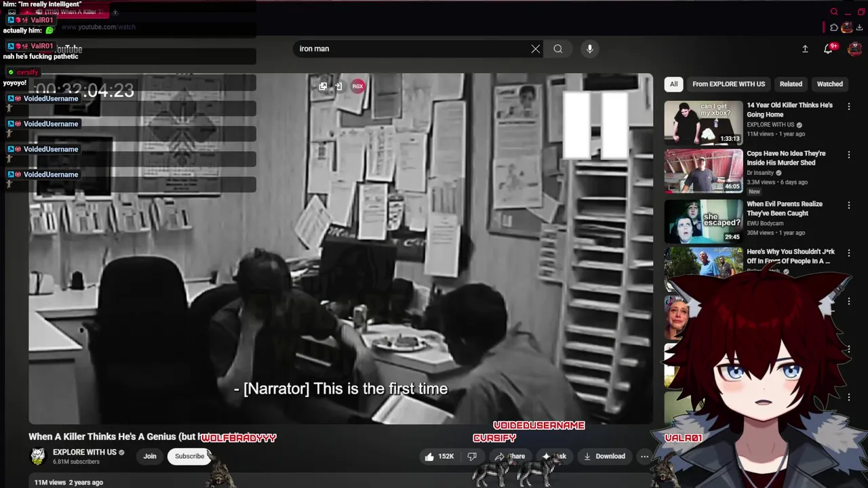Screen dimensions: 868x488
Task: Open the Dr Insanity channel under Cops video
Action: click(761, 173)
